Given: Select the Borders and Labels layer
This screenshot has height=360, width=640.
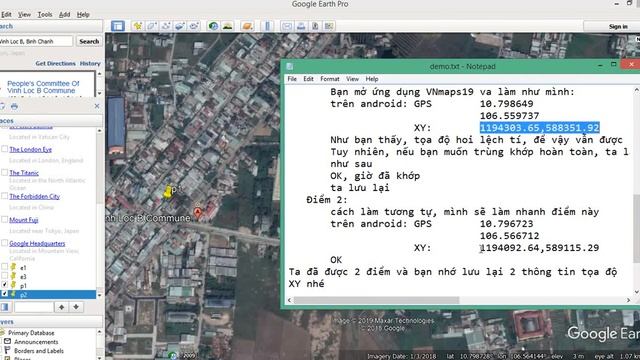Looking at the screenshot, I should tap(39, 351).
